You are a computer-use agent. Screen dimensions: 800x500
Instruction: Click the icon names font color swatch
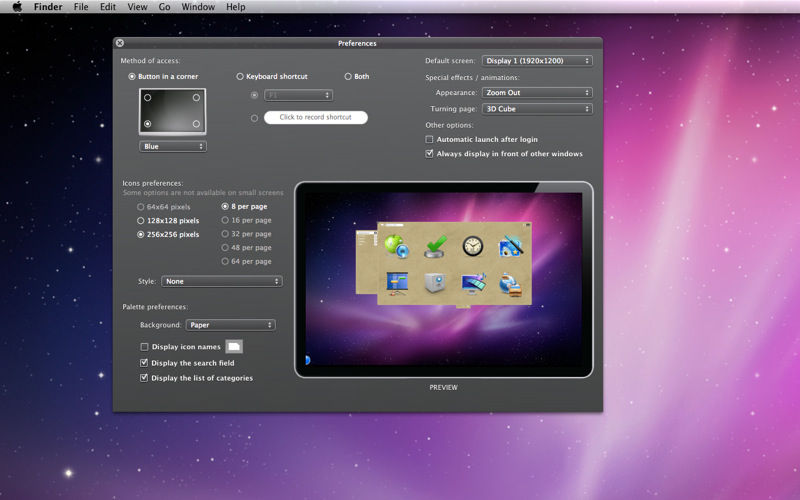click(234, 347)
